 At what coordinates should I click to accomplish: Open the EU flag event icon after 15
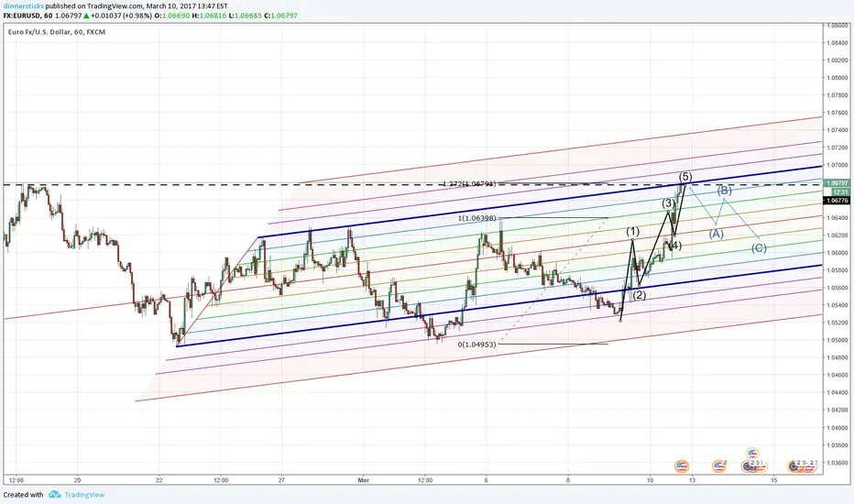(x=794, y=466)
